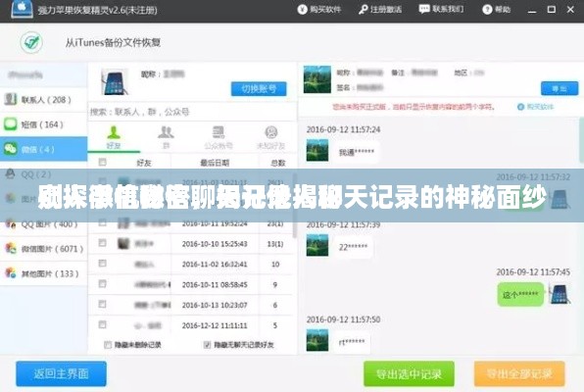This screenshot has height=392, width=584.
Task: Click the yen coin purchase icon
Action: (302, 10)
